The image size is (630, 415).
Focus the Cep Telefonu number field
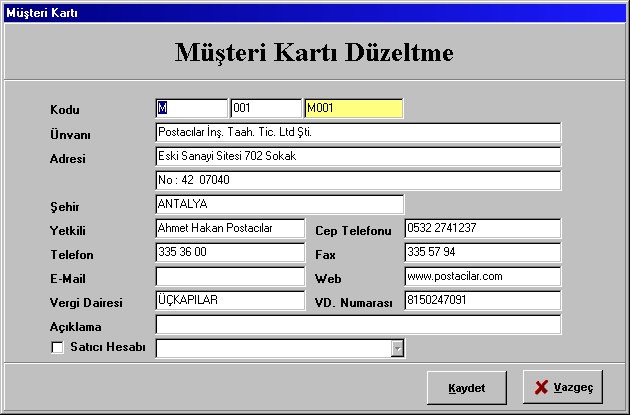[x=482, y=228]
